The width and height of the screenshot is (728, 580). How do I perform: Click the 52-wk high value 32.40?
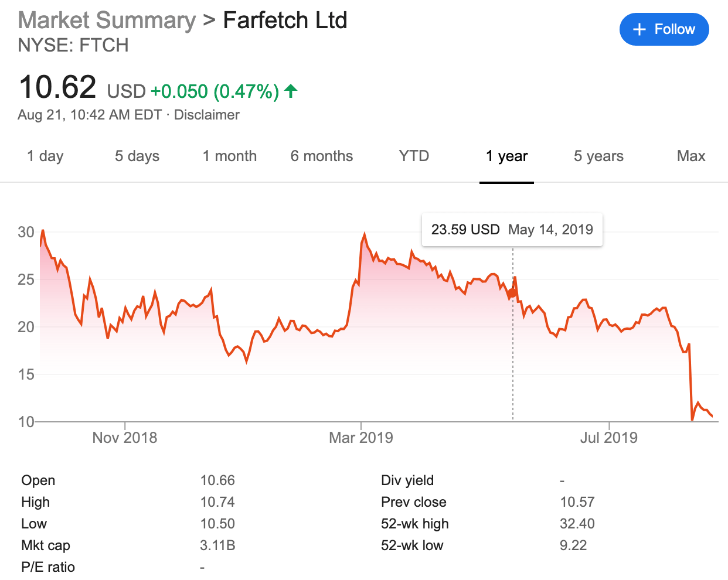click(577, 524)
